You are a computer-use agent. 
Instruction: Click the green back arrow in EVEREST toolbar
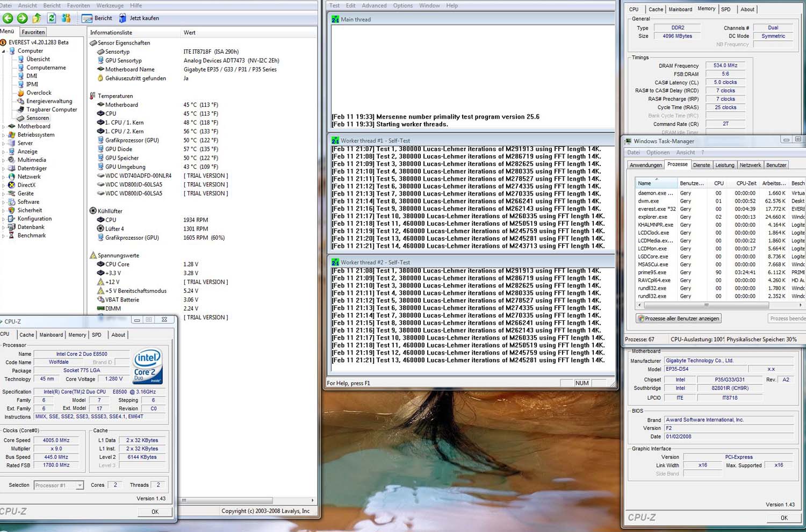pyautogui.click(x=8, y=18)
